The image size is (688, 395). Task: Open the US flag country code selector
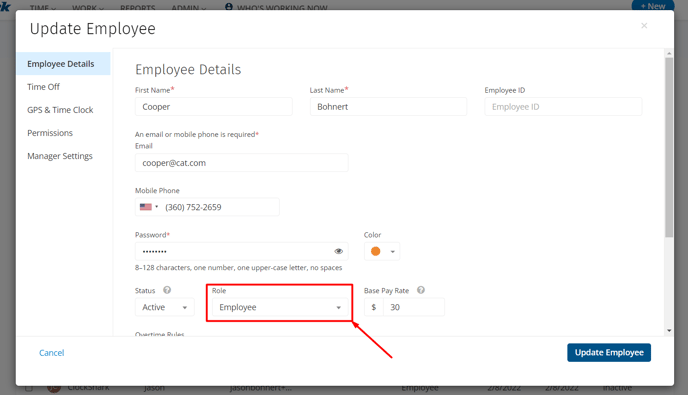[x=149, y=207]
